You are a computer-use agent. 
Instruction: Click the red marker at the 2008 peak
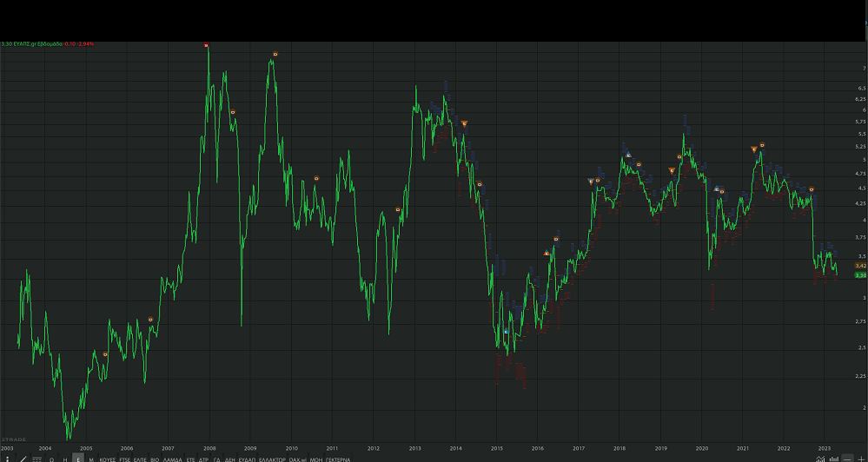tap(206, 45)
